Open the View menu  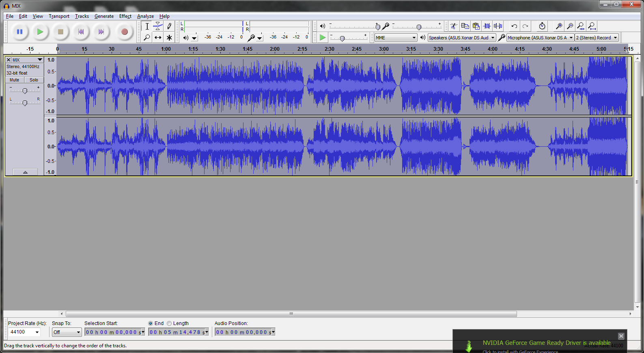[x=38, y=16]
